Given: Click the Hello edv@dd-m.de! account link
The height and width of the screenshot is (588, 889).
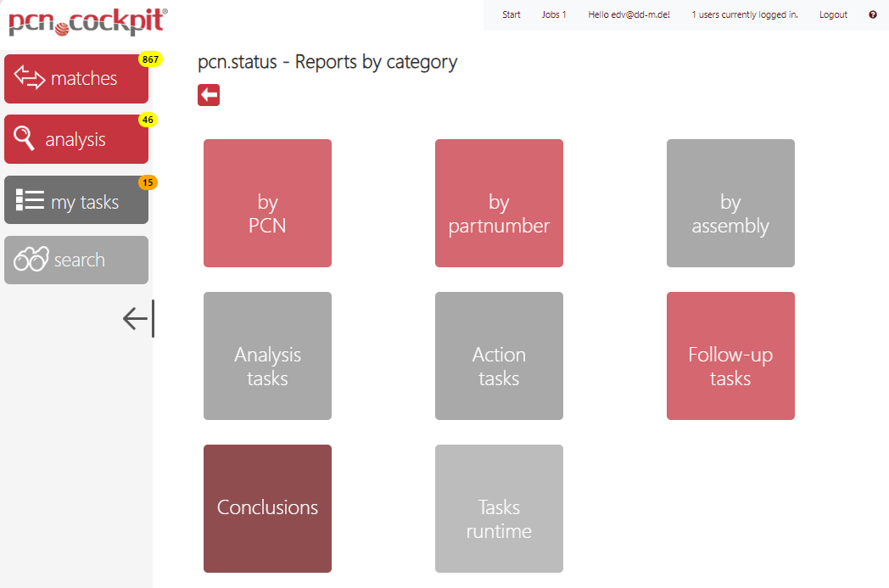Looking at the screenshot, I should [629, 14].
